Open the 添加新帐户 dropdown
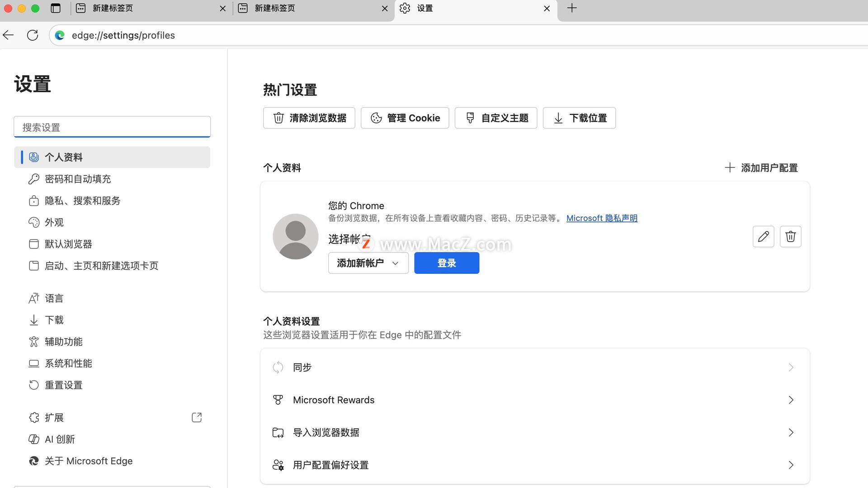This screenshot has height=488, width=868. click(368, 263)
